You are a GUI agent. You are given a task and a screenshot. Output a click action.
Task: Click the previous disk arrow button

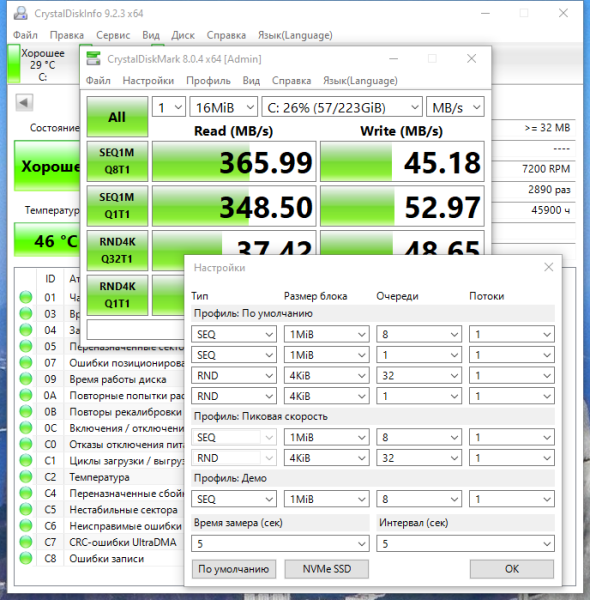click(x=24, y=103)
